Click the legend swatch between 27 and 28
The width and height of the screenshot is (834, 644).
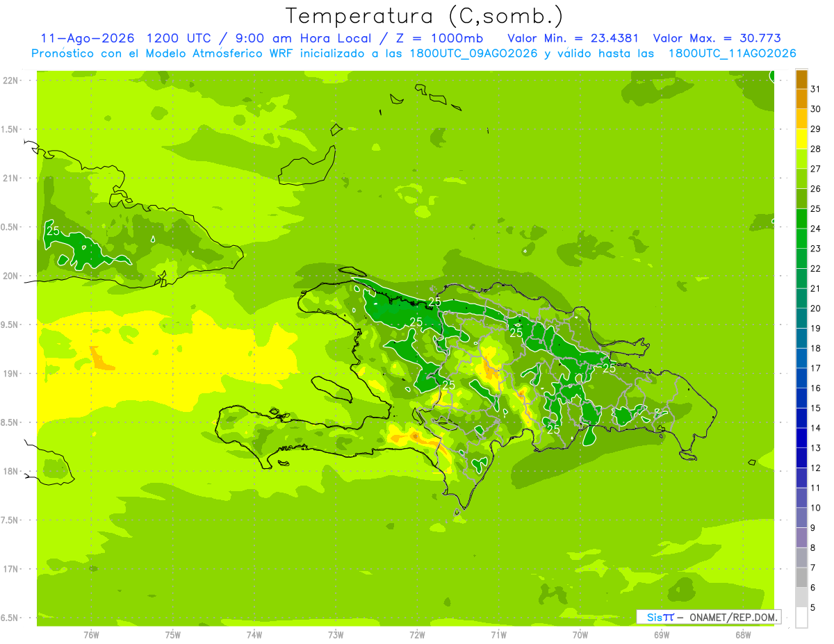point(801,159)
